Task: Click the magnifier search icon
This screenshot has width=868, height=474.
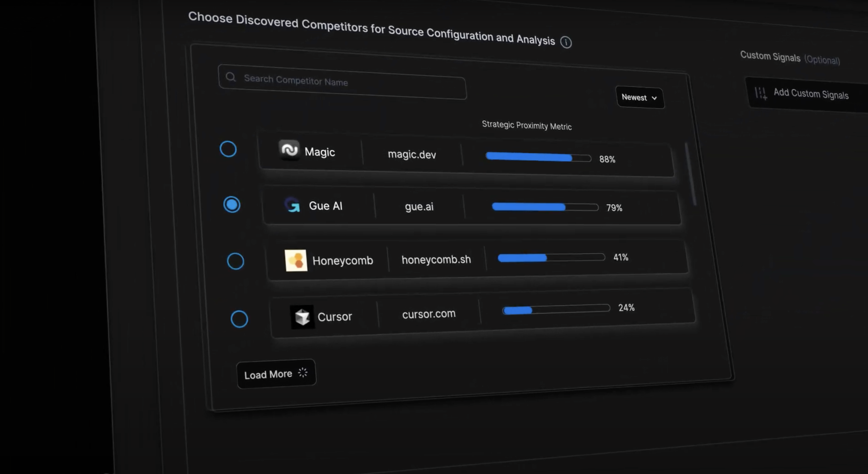Action: coord(230,77)
